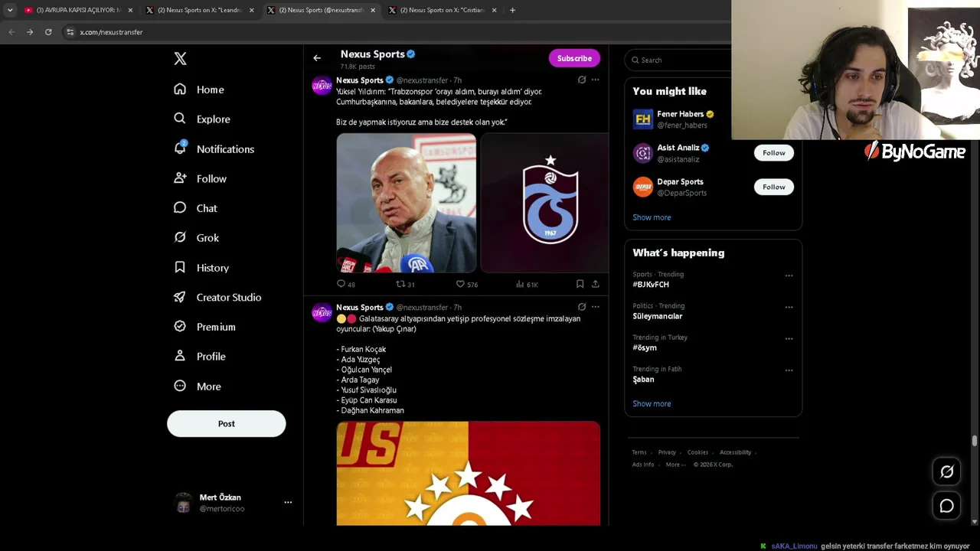Viewport: 980px width, 551px height.
Task: Open more options for the Süleymancılar trend
Action: pos(789,307)
